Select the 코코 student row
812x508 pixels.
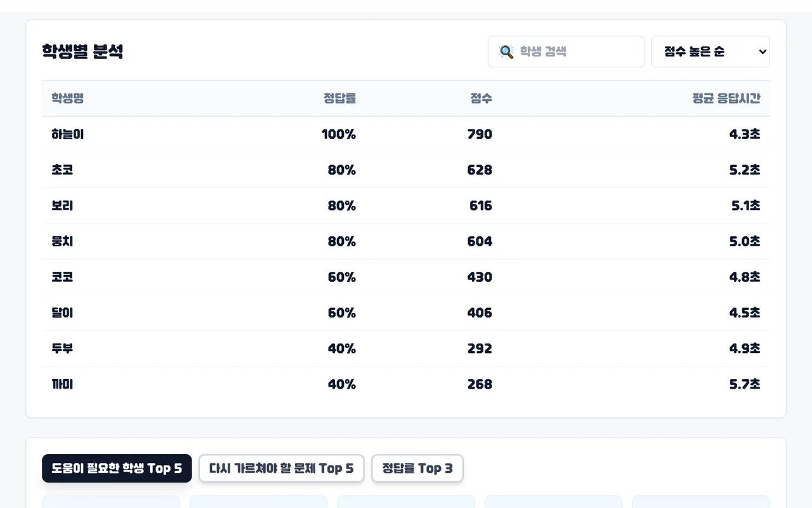pos(406,277)
